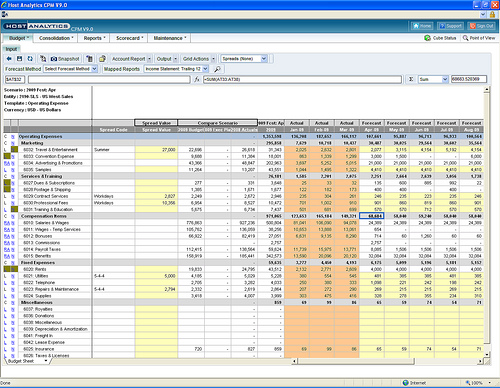Click the Compare Scenario column header

click(x=217, y=123)
